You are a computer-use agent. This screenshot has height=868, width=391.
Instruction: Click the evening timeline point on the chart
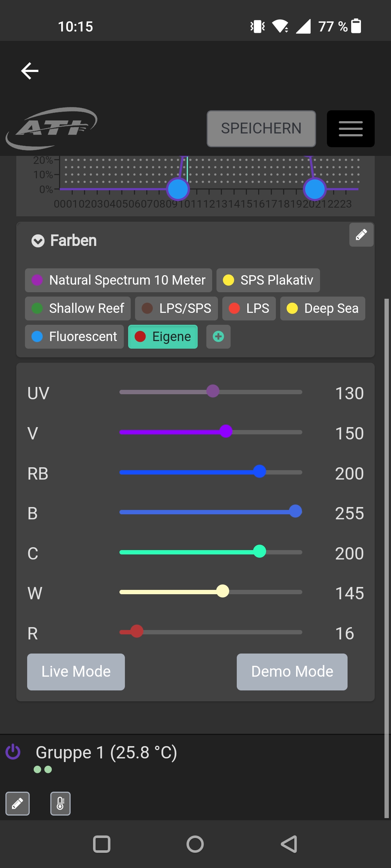click(315, 189)
